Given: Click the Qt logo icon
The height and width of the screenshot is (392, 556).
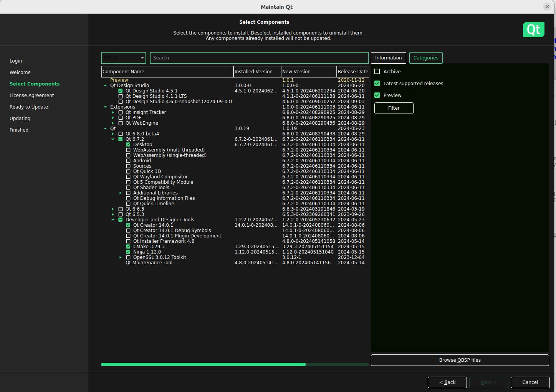Looking at the screenshot, I should click(533, 30).
